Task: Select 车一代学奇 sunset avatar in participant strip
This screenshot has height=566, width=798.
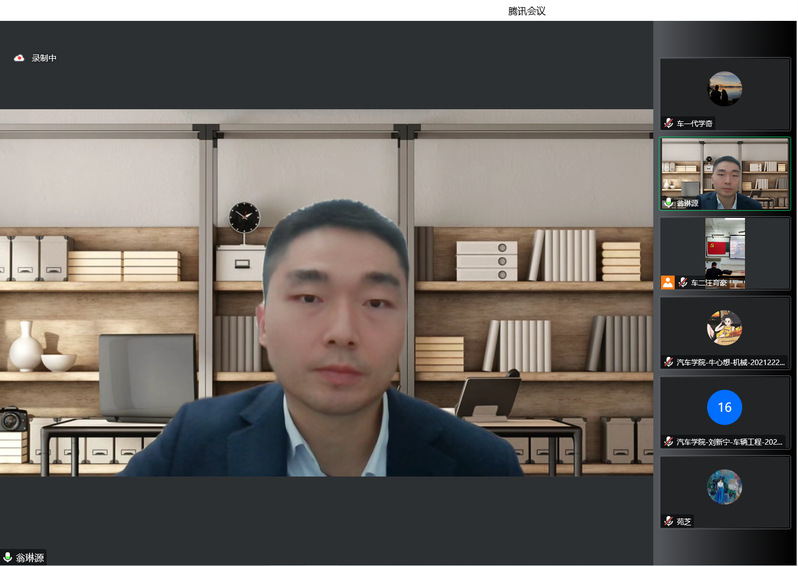Action: pyautogui.click(x=725, y=89)
